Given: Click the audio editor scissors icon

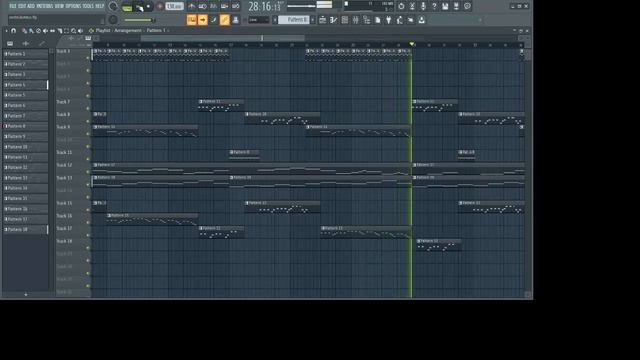Looking at the screenshot, I should (x=412, y=6).
